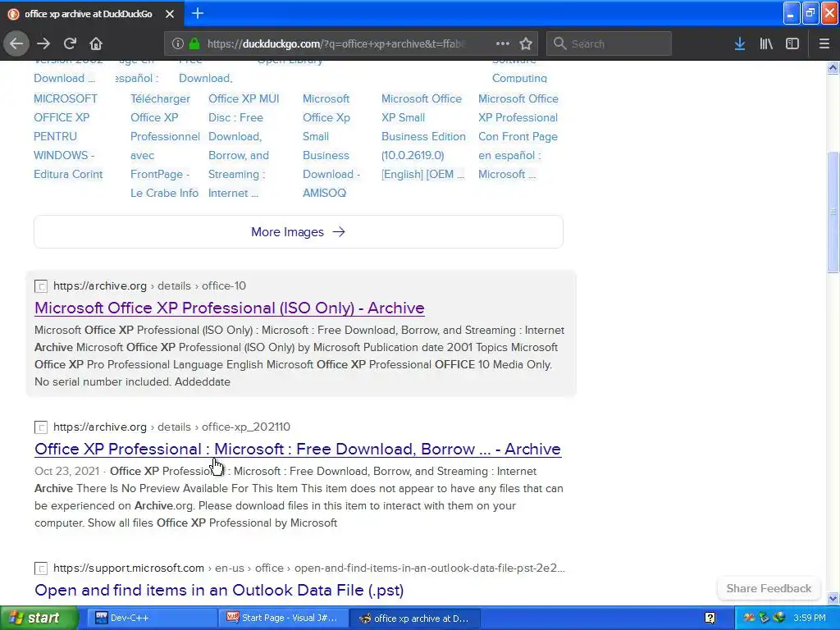Reload the current page
Screen dimensions: 840x630
point(70,43)
